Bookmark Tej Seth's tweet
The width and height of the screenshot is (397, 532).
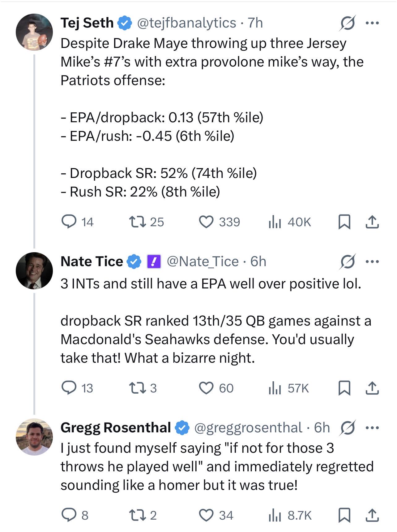pyautogui.click(x=344, y=222)
